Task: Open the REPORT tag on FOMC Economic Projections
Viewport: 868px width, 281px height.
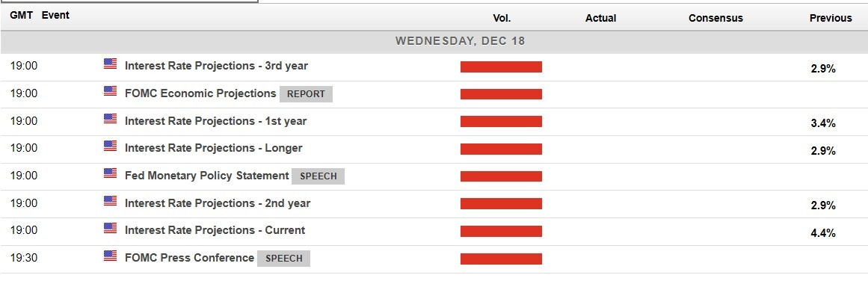Action: [306, 94]
